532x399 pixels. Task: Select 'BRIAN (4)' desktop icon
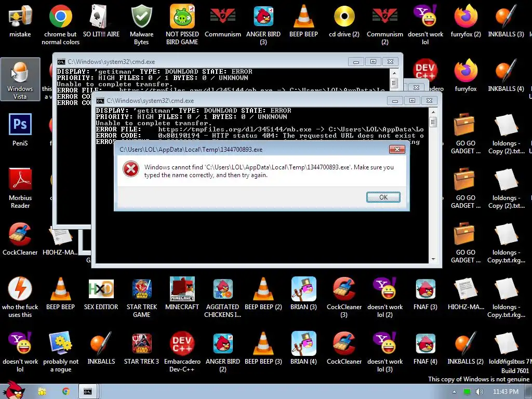point(303,349)
